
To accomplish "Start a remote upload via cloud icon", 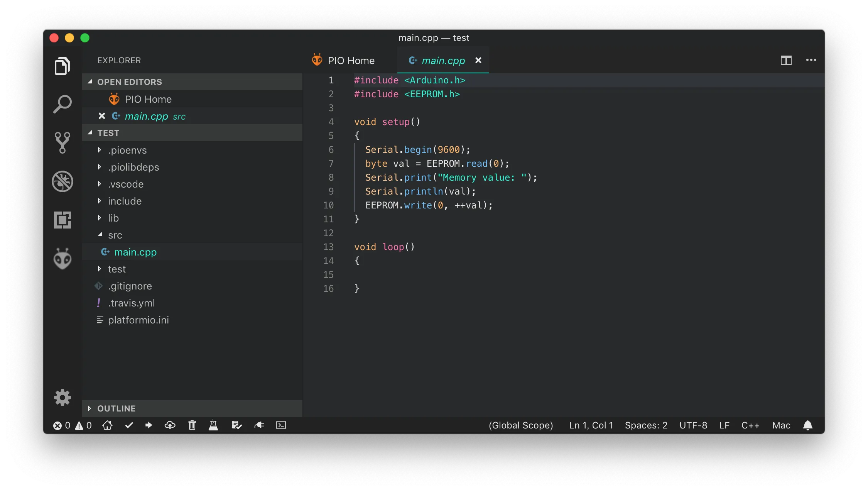I will [x=170, y=425].
